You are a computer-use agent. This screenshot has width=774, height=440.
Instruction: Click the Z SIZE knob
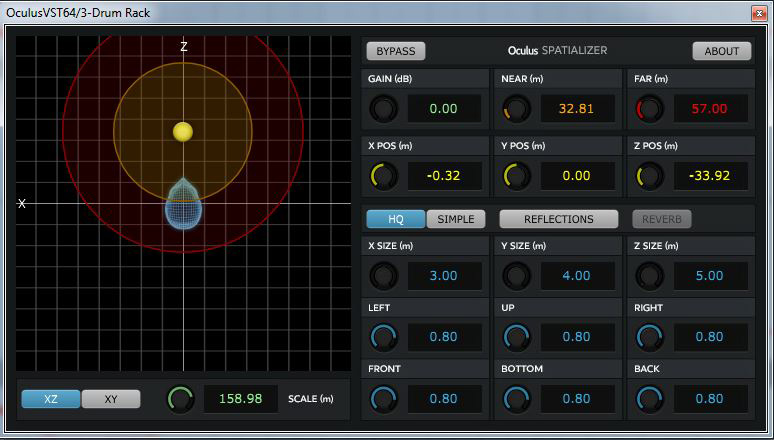pyautogui.click(x=650, y=276)
